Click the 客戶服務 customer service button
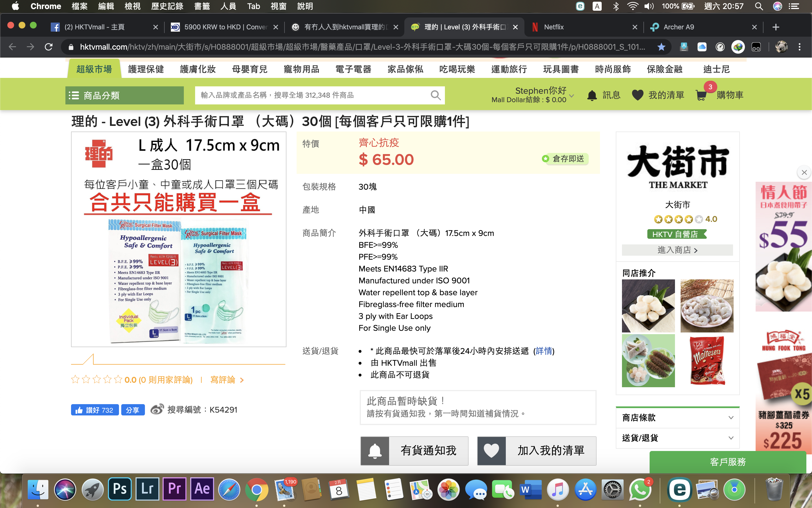 pyautogui.click(x=727, y=462)
